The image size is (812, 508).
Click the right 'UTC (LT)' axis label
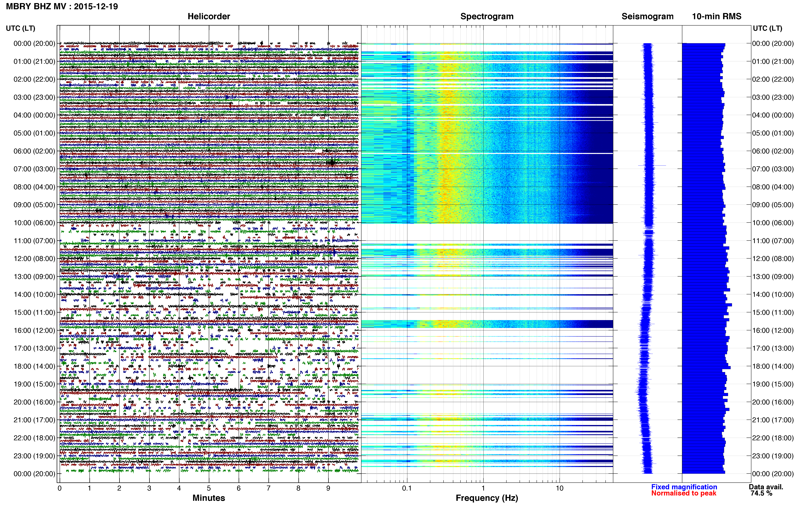[x=767, y=28]
